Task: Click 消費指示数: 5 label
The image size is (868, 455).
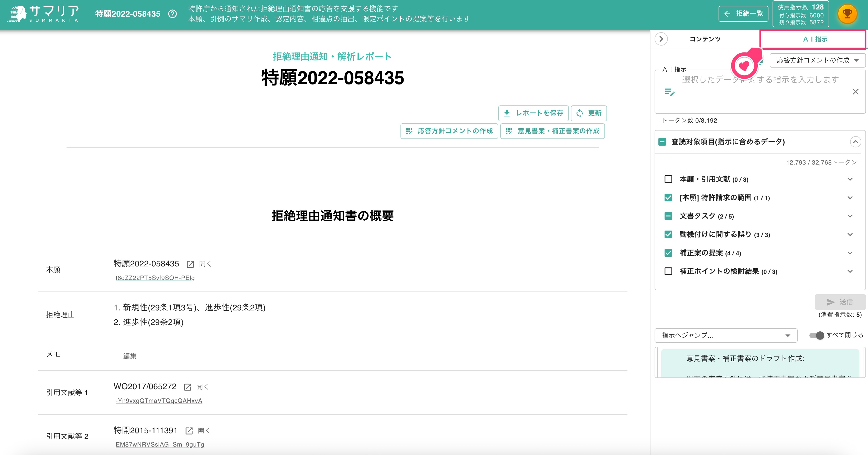Action: pos(840,315)
